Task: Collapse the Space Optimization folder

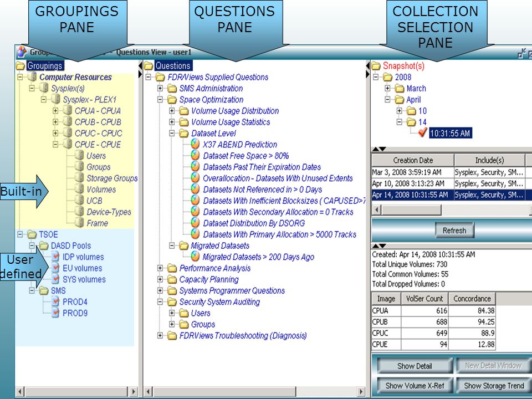Action: (x=160, y=99)
